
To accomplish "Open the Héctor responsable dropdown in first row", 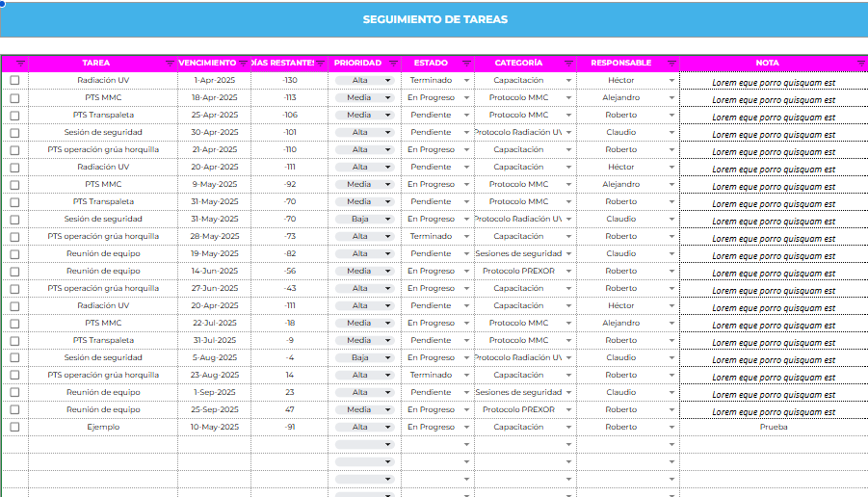I will [x=671, y=81].
